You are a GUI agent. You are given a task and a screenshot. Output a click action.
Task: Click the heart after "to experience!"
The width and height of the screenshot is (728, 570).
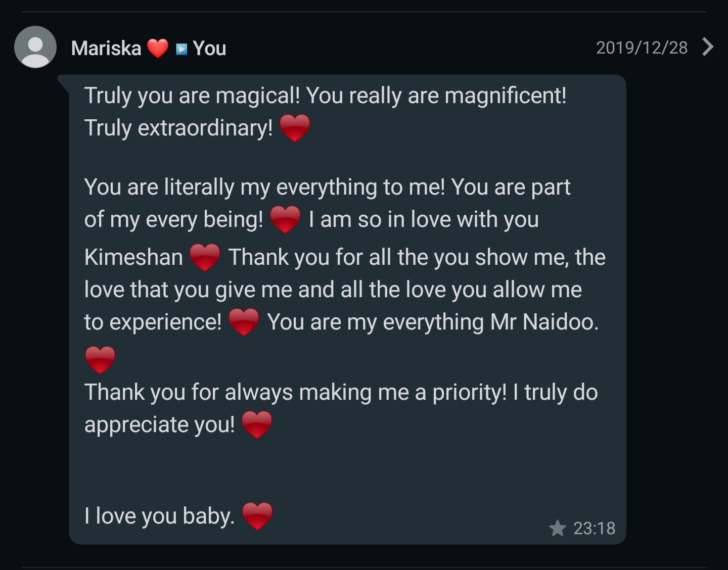(x=244, y=322)
